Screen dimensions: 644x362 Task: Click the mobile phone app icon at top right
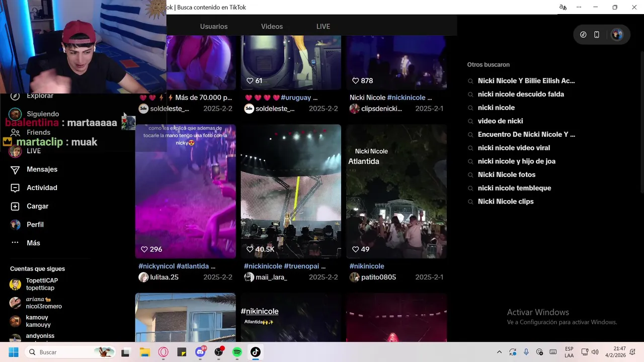point(597,35)
